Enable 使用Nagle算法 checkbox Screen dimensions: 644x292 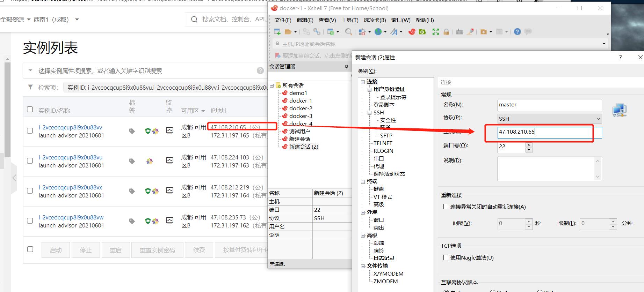pyautogui.click(x=446, y=257)
